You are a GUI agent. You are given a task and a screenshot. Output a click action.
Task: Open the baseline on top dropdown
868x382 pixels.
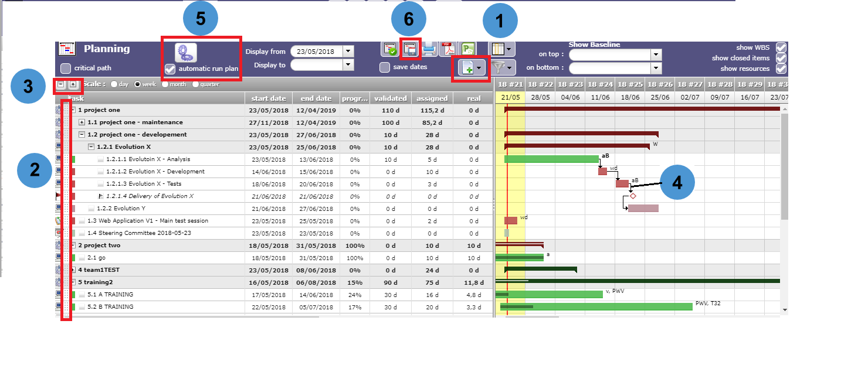[656, 54]
